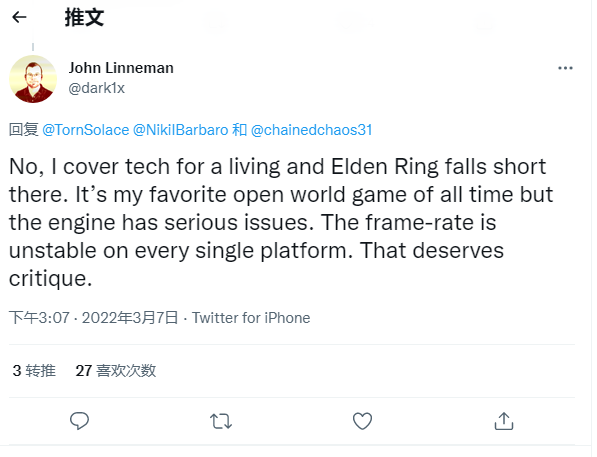View the 27 喜欢次数 likes list
Screen dimensions: 597x457
click(116, 371)
